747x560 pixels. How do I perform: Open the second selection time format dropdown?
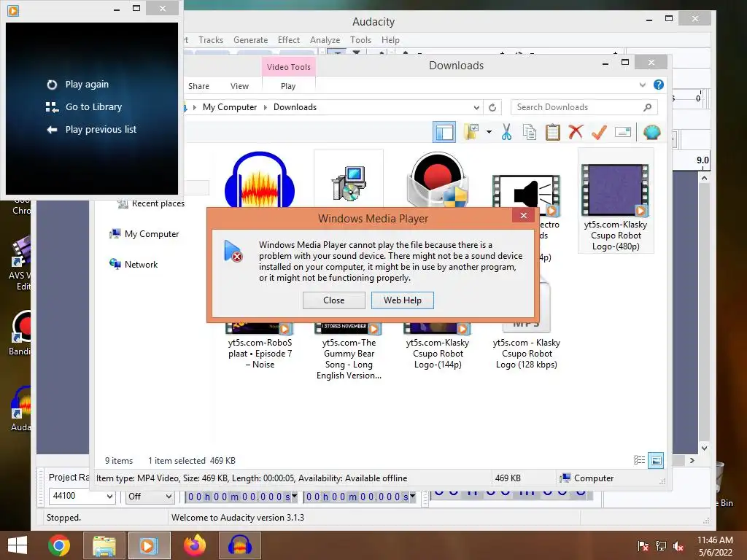(x=413, y=496)
